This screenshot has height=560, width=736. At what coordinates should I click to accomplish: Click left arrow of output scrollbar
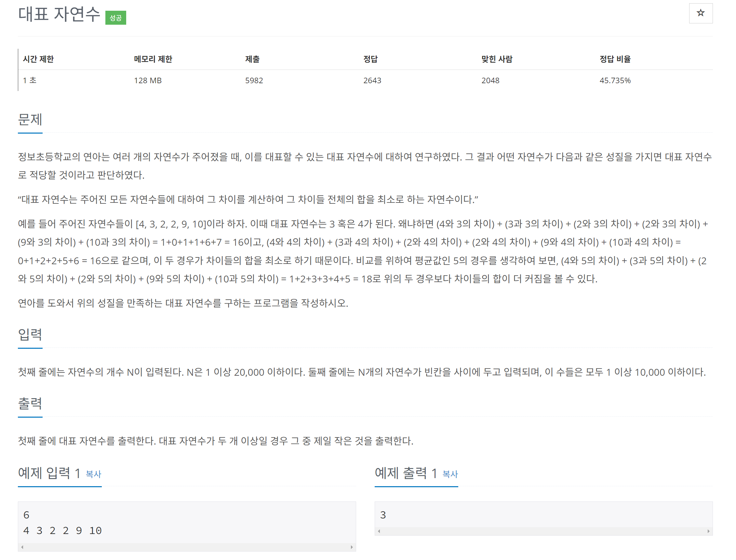pos(379,531)
